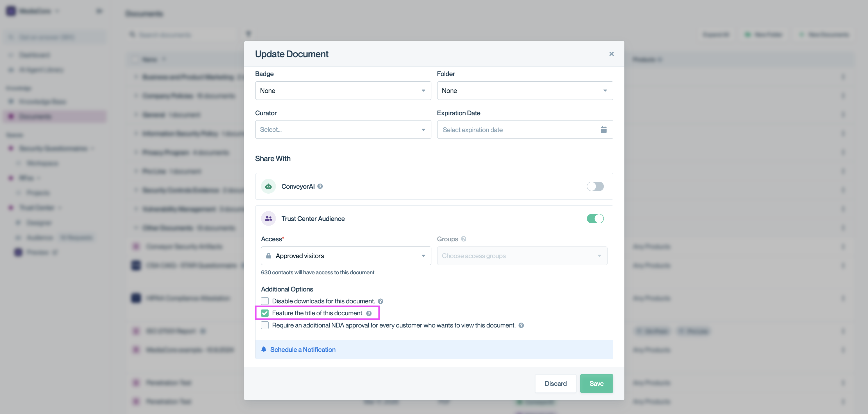Click the ConveyorAI robot icon
This screenshot has width=868, height=414.
tap(269, 186)
